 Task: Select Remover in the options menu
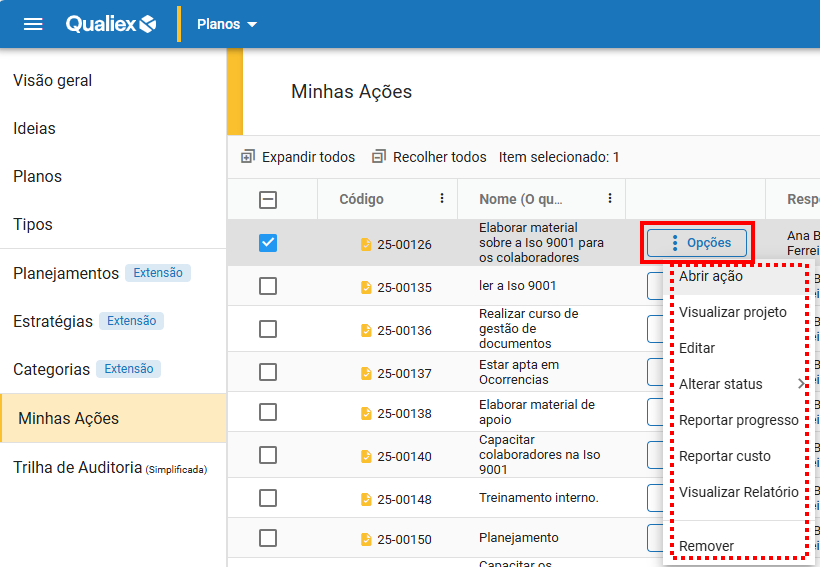pyautogui.click(x=706, y=546)
